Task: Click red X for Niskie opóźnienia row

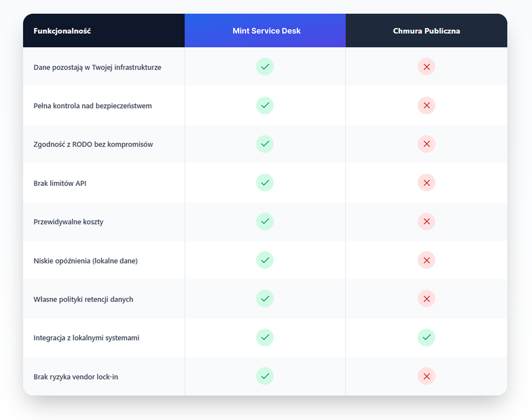Action: [x=426, y=260]
